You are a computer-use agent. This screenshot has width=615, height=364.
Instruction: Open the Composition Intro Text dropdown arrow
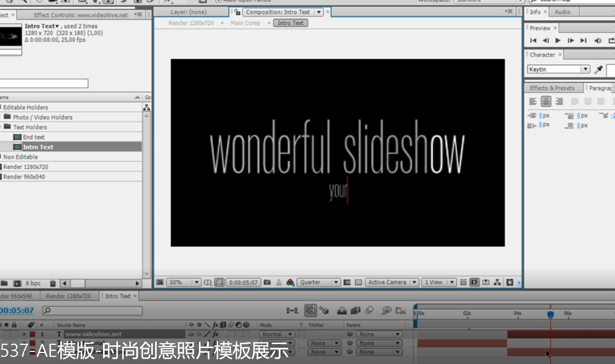(319, 12)
